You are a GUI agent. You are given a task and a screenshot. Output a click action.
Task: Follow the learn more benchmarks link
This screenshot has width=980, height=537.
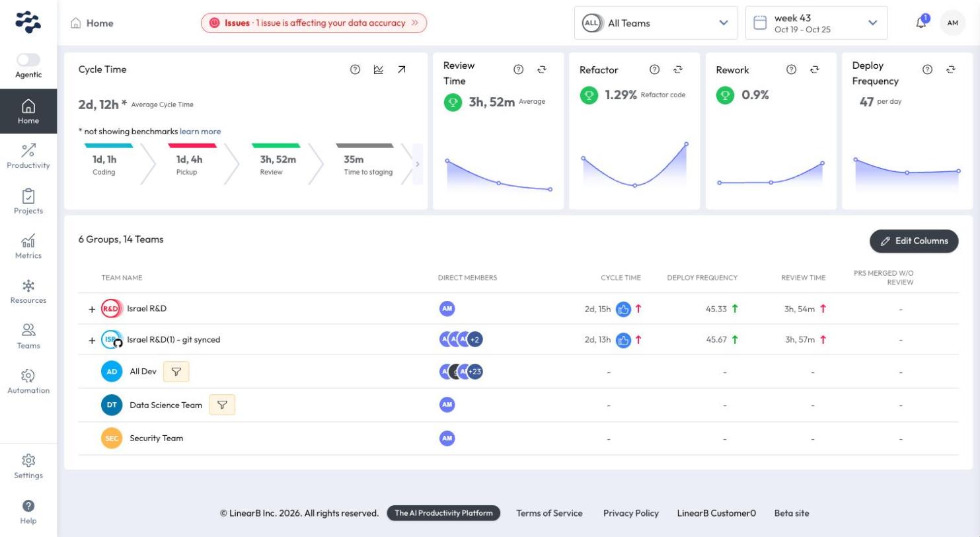[200, 132]
